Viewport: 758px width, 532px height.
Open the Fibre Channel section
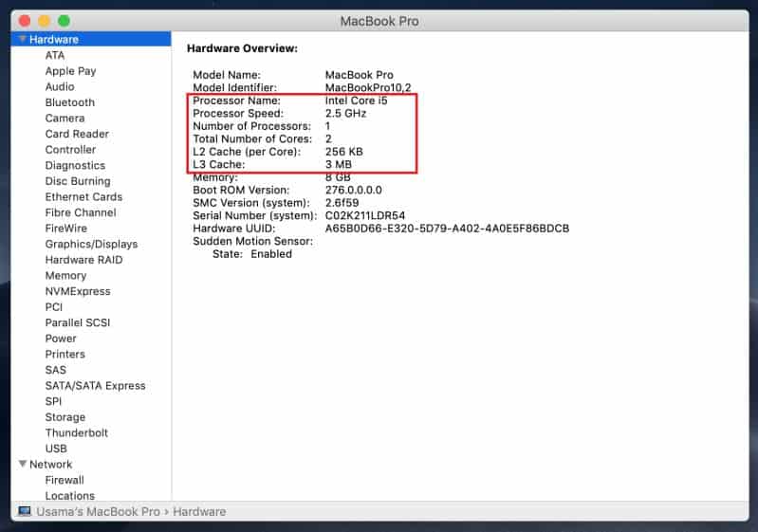81,212
